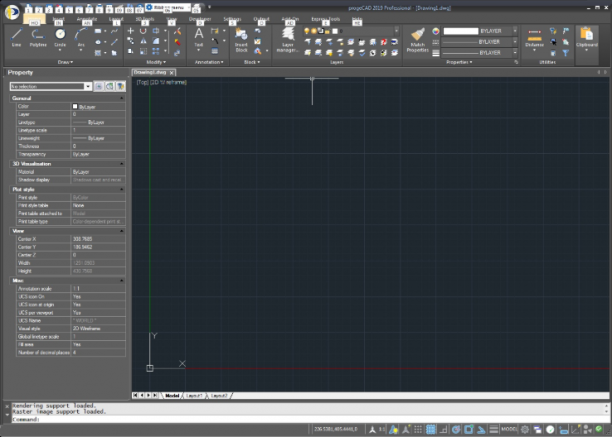Screen dimensions: 612x437
Task: Open the Insert Block tool
Action: (x=241, y=40)
